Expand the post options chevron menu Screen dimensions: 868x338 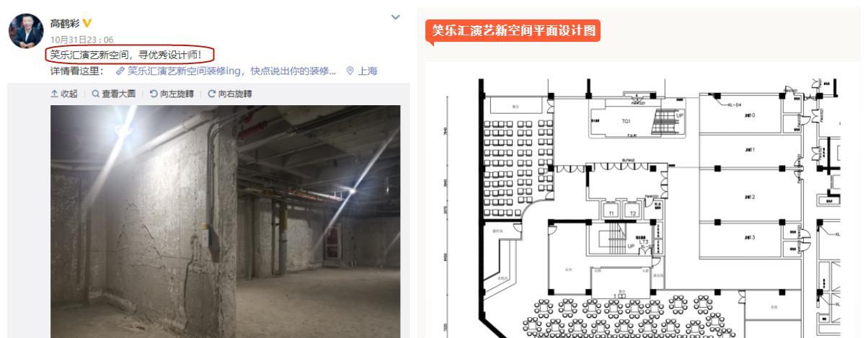(394, 16)
